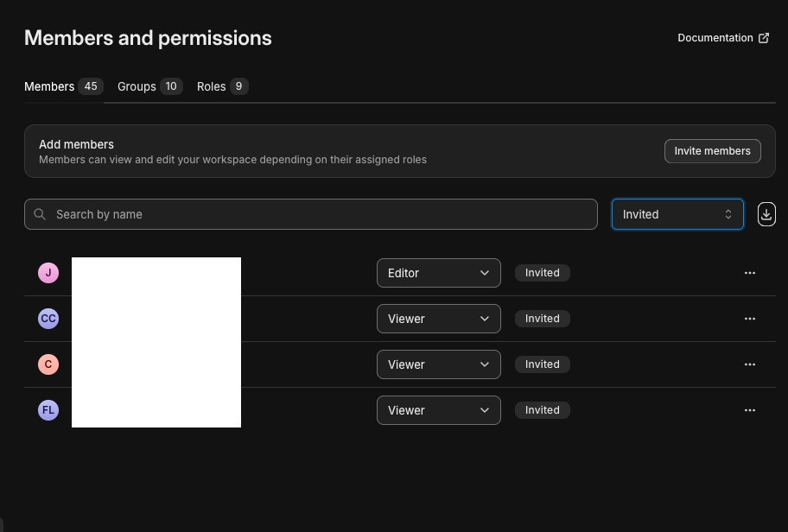788x532 pixels.
Task: Change role for the CC member's Viewer dropdown
Action: tap(438, 319)
